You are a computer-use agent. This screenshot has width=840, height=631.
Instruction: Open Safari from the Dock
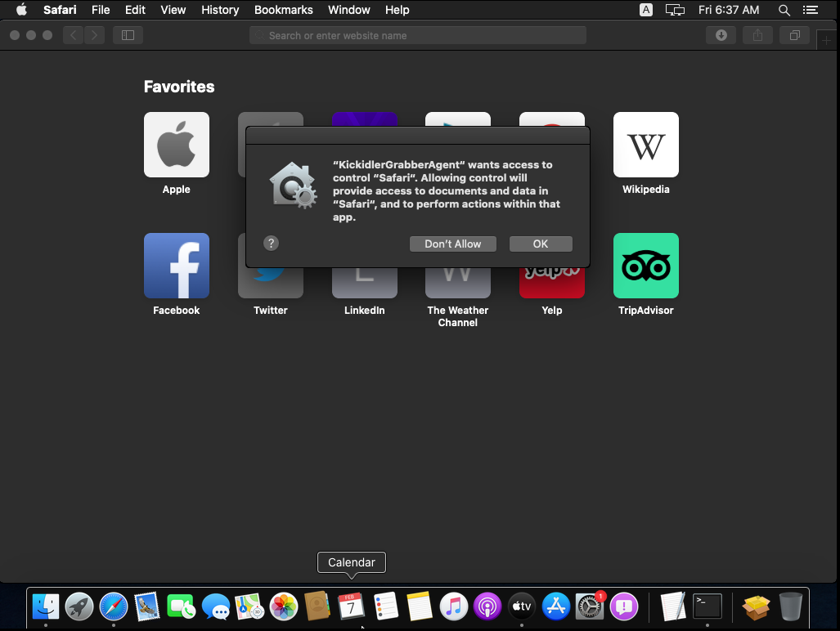click(x=114, y=607)
